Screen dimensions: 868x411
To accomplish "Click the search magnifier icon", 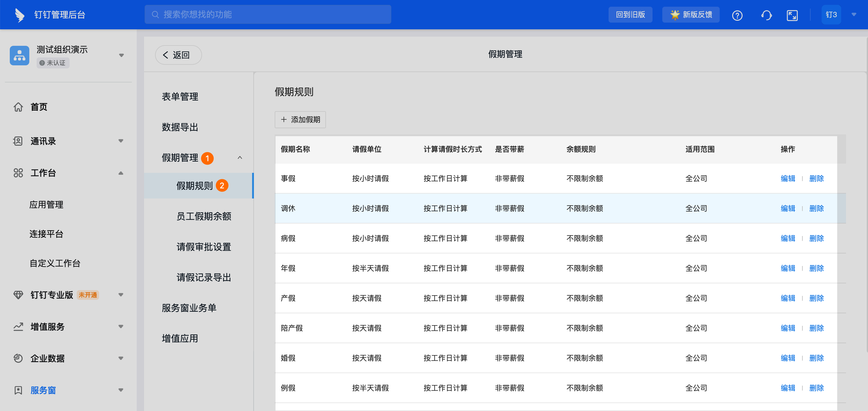I will (155, 14).
